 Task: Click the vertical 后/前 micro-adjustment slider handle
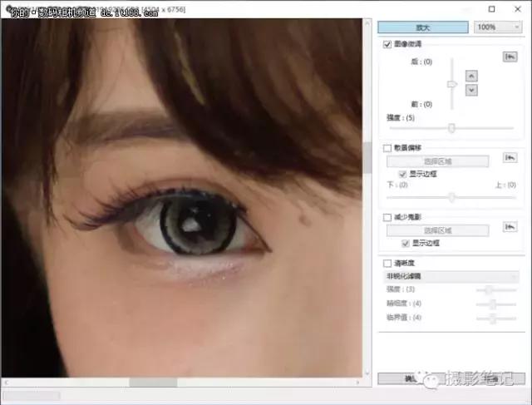452,84
